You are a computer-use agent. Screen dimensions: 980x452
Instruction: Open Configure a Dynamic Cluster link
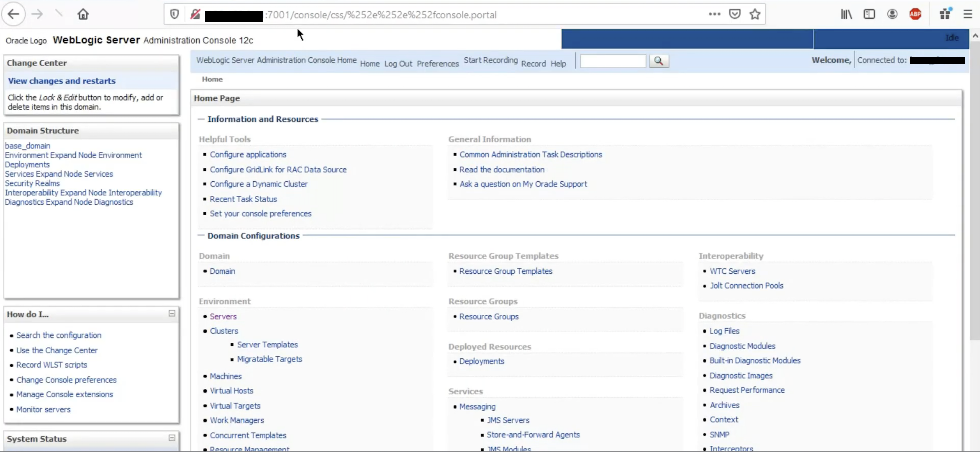[x=259, y=184]
